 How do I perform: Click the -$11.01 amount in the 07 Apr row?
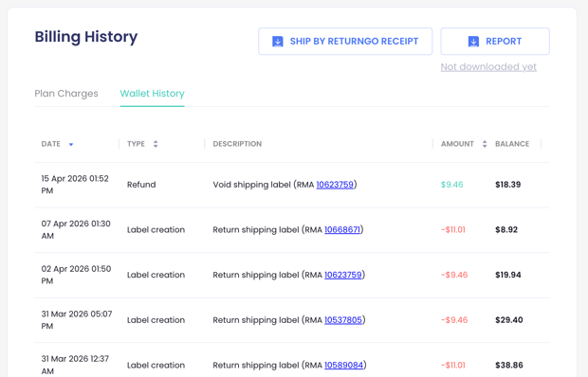click(453, 229)
